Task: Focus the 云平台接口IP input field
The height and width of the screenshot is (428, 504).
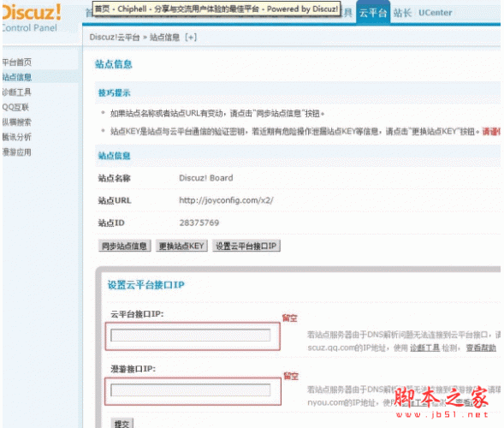Action: point(191,336)
